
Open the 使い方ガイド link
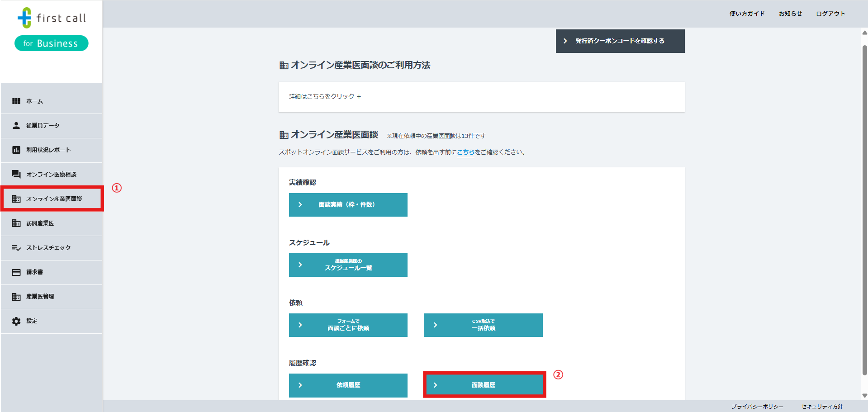tap(747, 14)
